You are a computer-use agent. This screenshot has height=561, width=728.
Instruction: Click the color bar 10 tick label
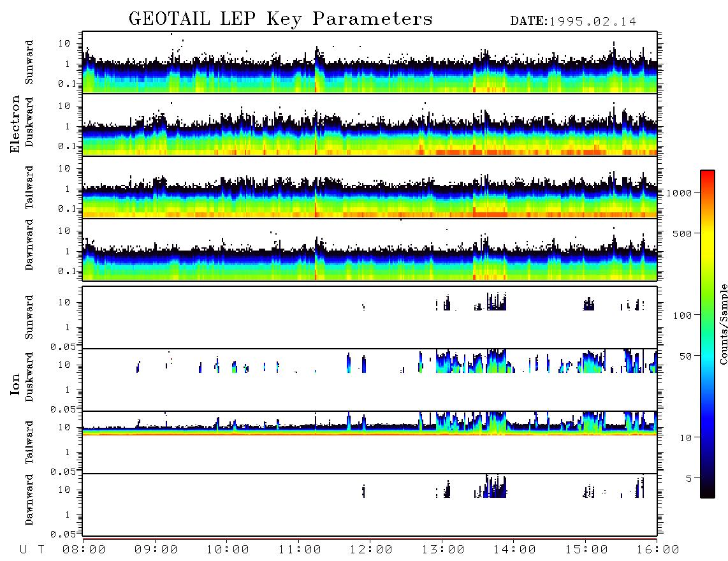686,437
